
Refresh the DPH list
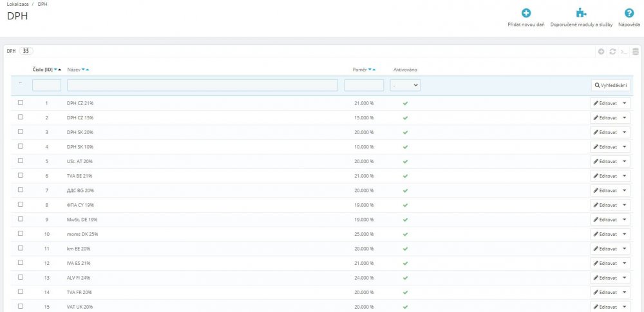click(612, 52)
